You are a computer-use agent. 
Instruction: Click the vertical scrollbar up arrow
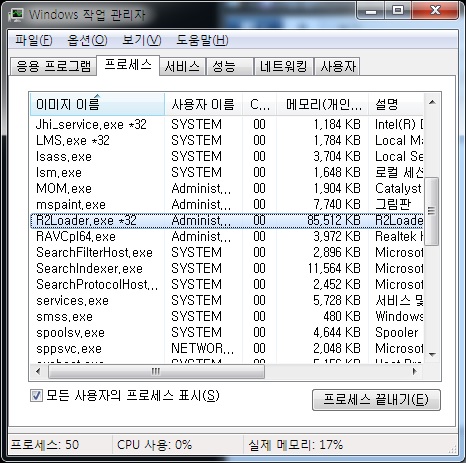[432, 102]
